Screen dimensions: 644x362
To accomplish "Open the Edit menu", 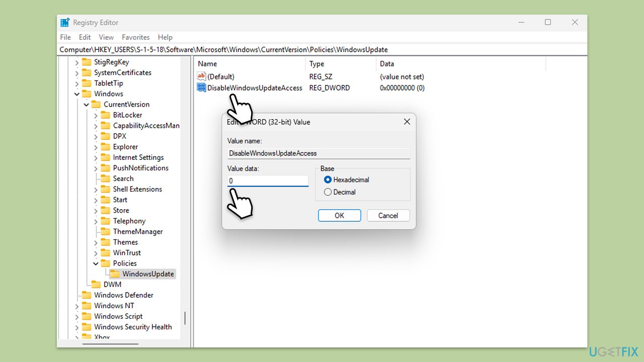I will (85, 37).
